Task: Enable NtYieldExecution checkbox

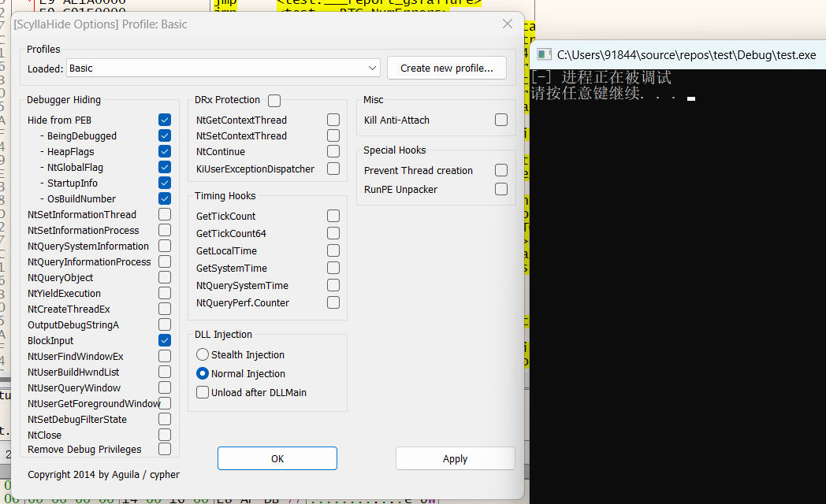Action: click(165, 294)
